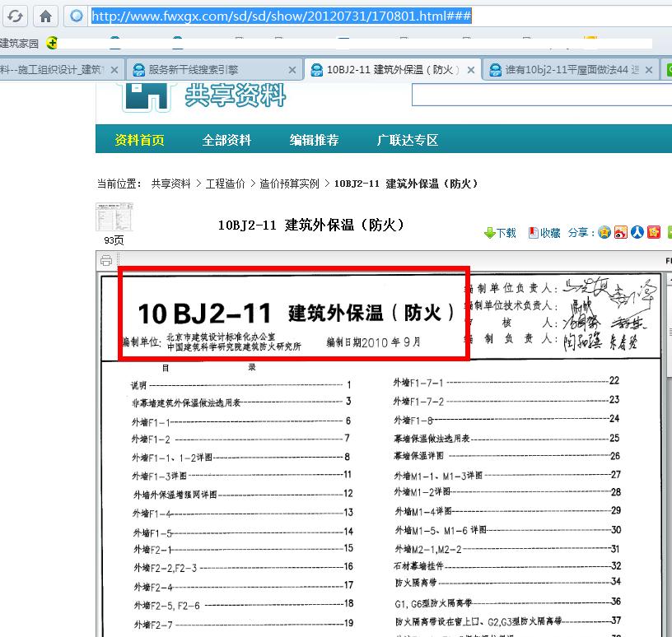Click the green download arrow icon
The height and width of the screenshot is (637, 672).
pos(489,233)
